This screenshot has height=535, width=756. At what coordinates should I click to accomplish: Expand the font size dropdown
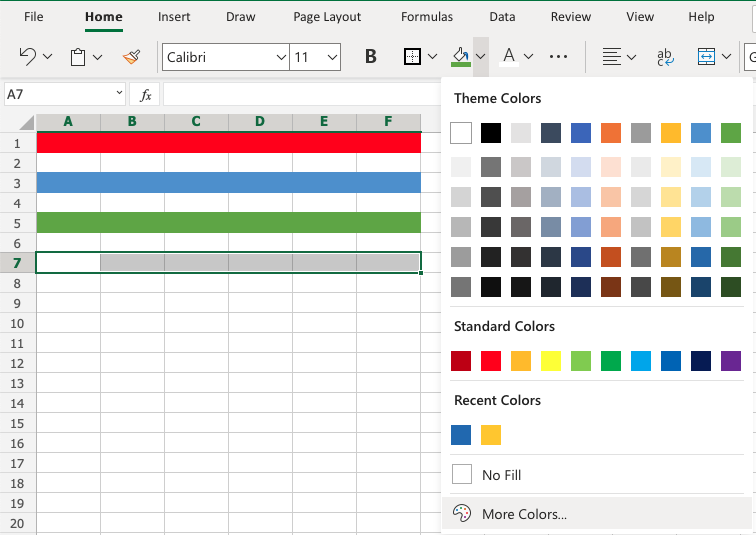pyautogui.click(x=332, y=57)
